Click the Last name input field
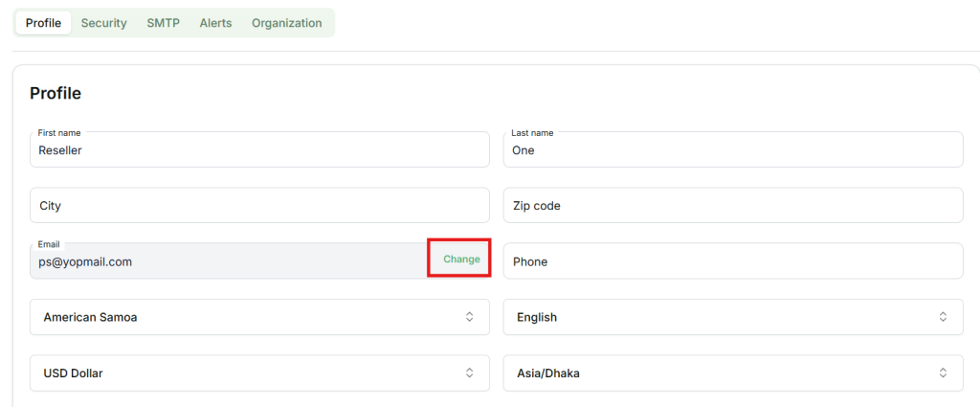 [x=732, y=150]
